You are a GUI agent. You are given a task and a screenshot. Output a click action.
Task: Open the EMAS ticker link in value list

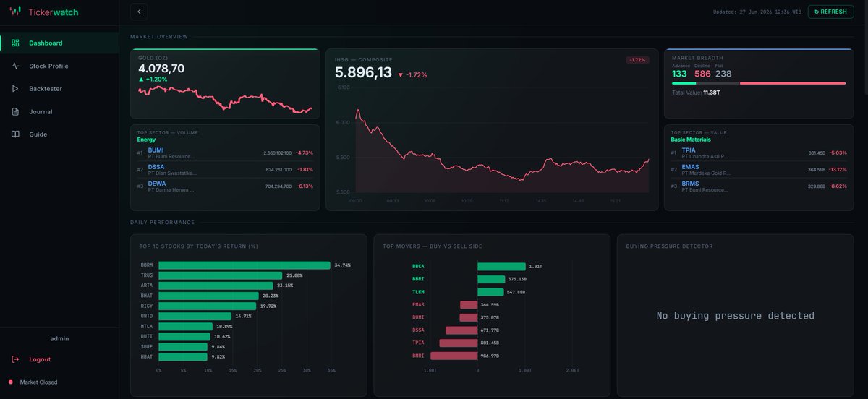coord(690,167)
